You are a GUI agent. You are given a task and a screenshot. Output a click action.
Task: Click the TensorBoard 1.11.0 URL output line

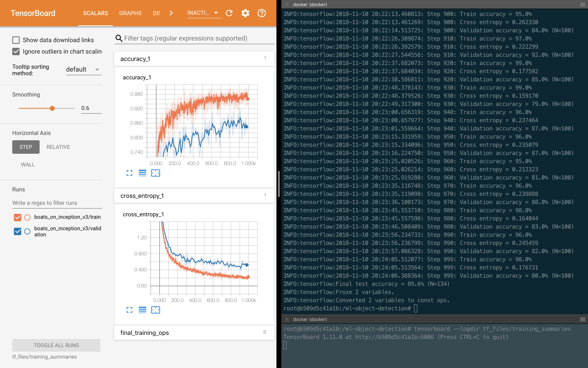point(396,337)
